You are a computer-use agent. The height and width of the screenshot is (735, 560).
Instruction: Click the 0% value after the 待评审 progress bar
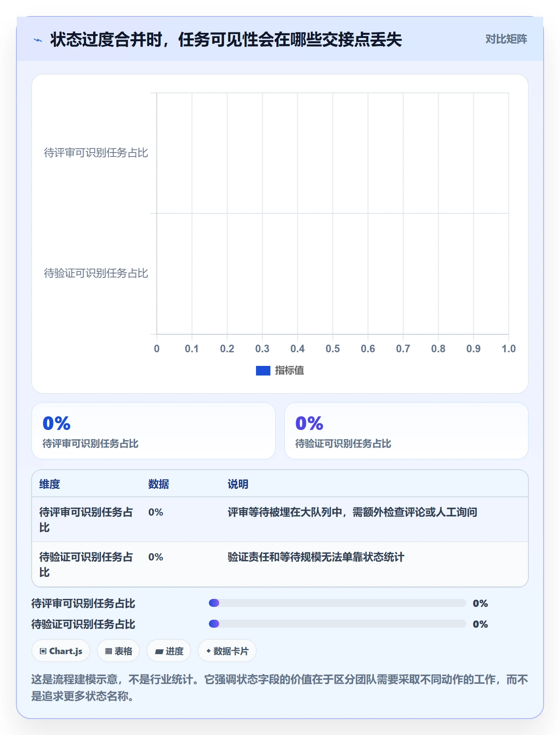480,603
